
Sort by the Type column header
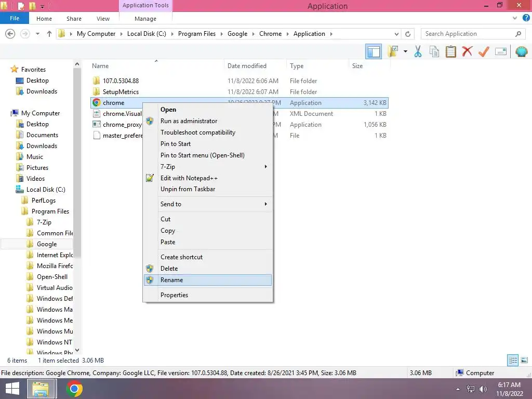pyautogui.click(x=317, y=66)
